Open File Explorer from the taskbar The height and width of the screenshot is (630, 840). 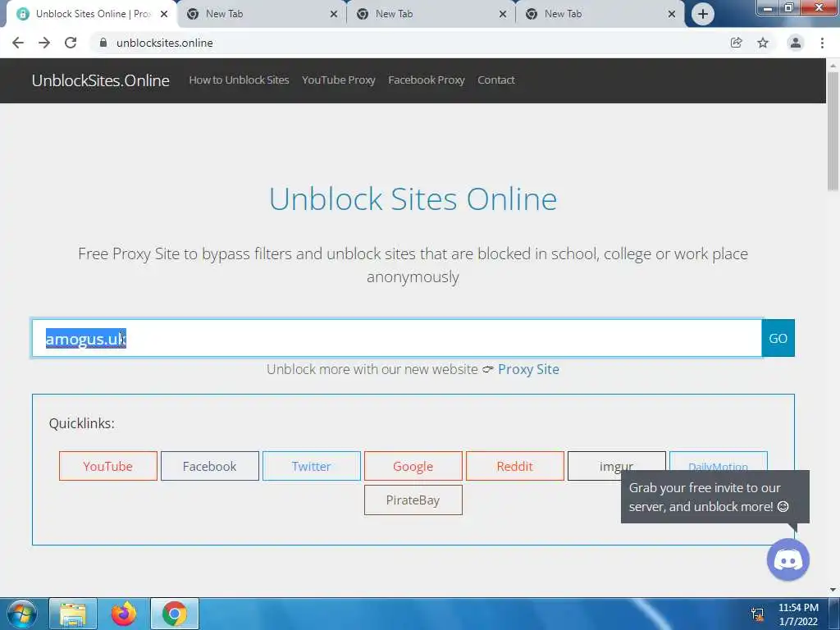73,614
